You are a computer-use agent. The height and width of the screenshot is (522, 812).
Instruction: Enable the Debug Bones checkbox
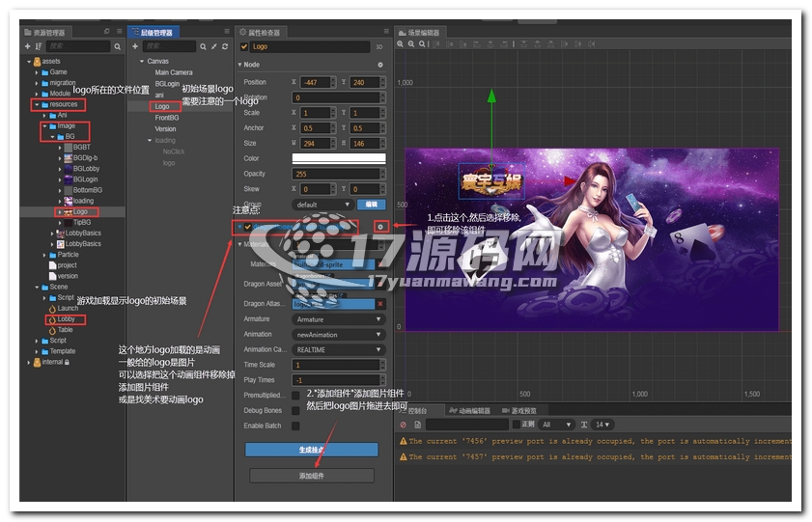[295, 411]
